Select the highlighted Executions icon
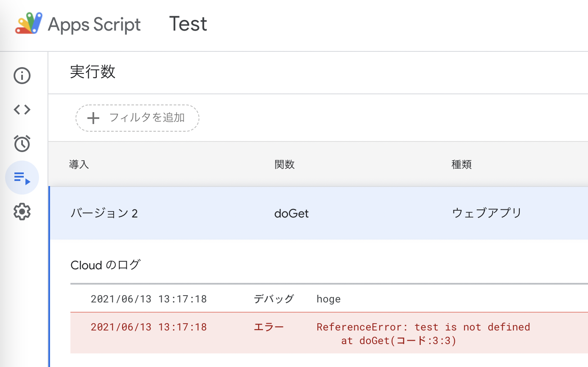 tap(22, 178)
